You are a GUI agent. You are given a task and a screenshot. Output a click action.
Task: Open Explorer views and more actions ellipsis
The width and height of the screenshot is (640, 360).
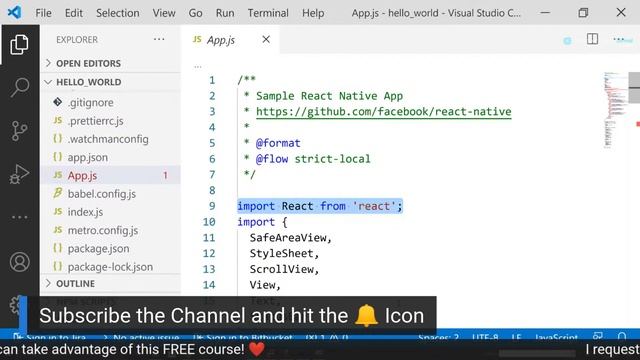(159, 39)
